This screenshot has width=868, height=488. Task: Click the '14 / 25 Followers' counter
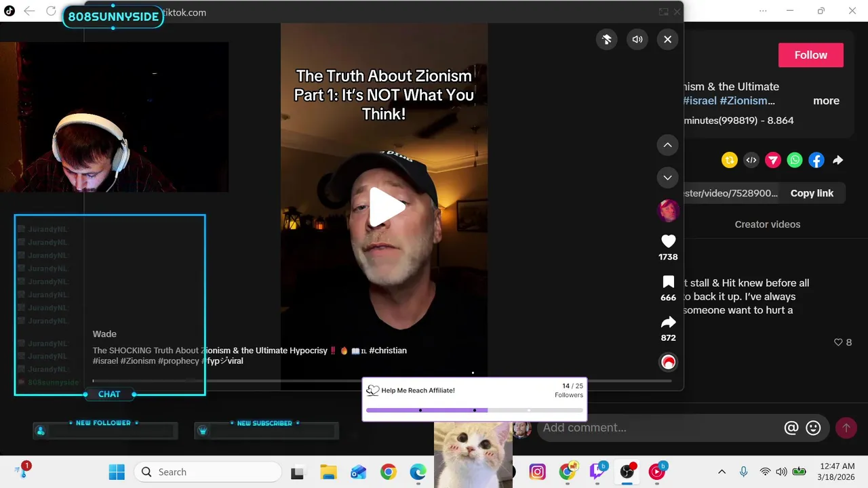[x=569, y=390]
